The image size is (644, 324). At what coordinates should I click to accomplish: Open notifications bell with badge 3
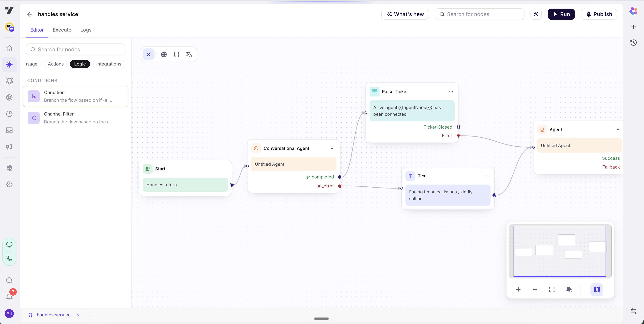click(10, 297)
